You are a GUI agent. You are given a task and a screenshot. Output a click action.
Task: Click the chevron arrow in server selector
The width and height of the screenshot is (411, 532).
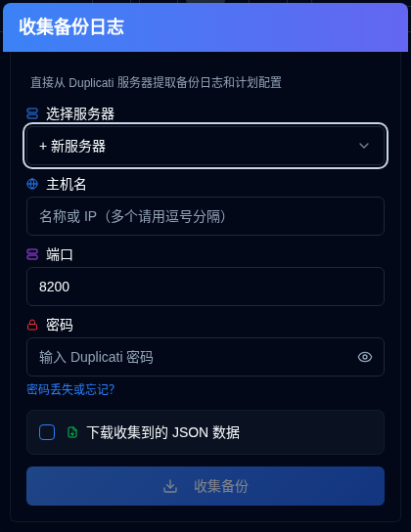tap(364, 146)
